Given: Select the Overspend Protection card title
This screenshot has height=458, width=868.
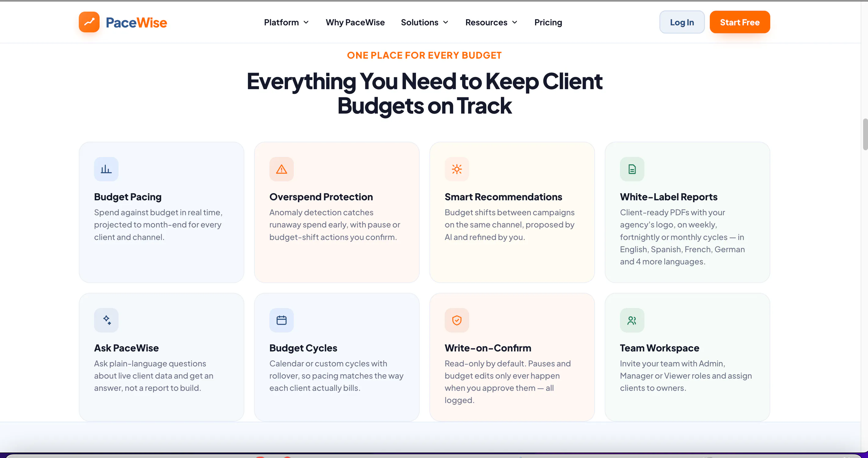Looking at the screenshot, I should coord(321,197).
